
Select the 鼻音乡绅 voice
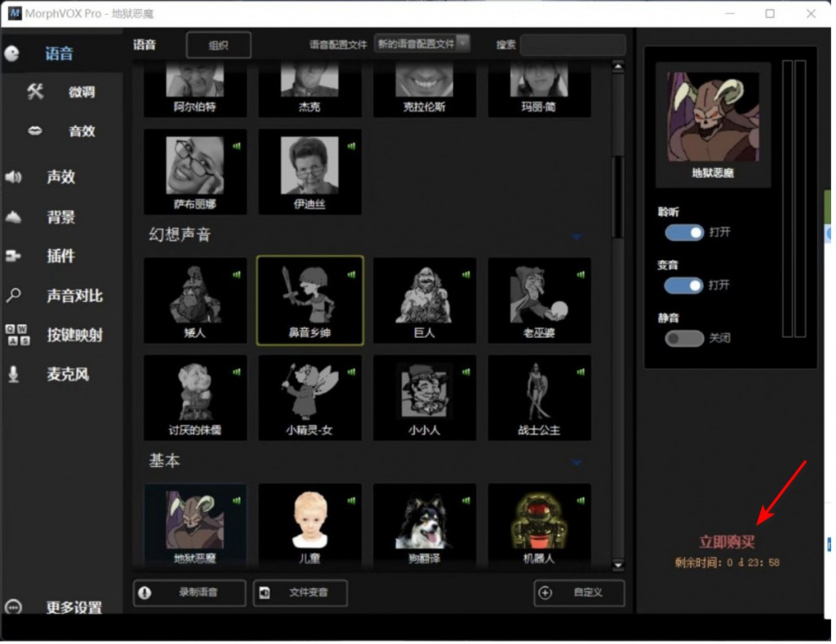pyautogui.click(x=309, y=300)
